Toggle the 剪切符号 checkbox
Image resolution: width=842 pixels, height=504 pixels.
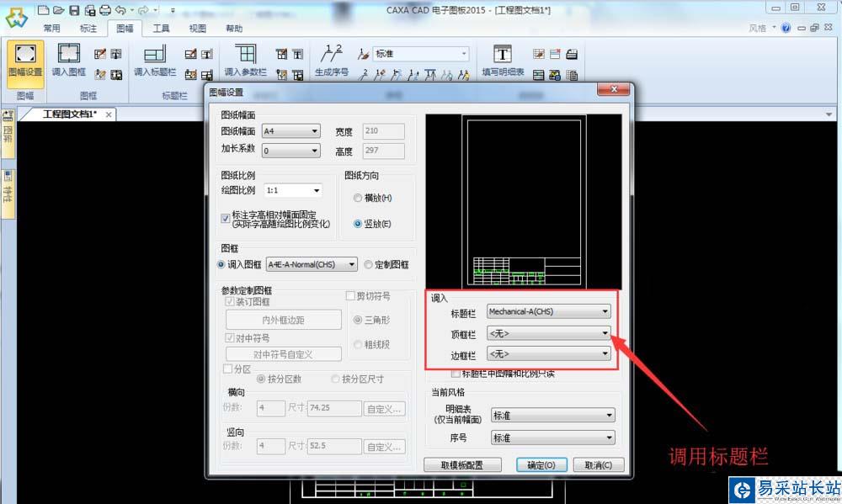click(350, 295)
